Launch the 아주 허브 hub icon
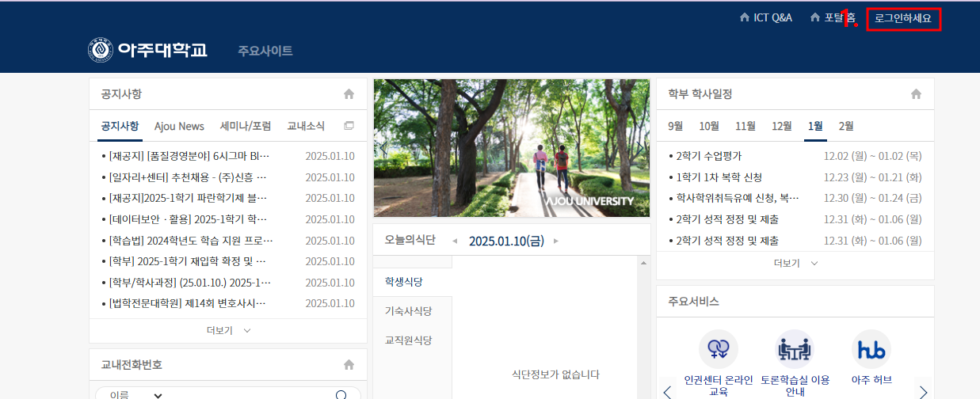Image resolution: width=980 pixels, height=399 pixels. pos(871,349)
